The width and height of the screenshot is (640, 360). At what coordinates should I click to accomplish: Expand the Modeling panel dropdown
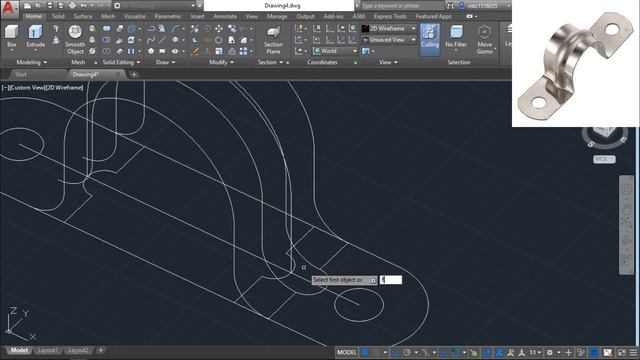click(31, 62)
